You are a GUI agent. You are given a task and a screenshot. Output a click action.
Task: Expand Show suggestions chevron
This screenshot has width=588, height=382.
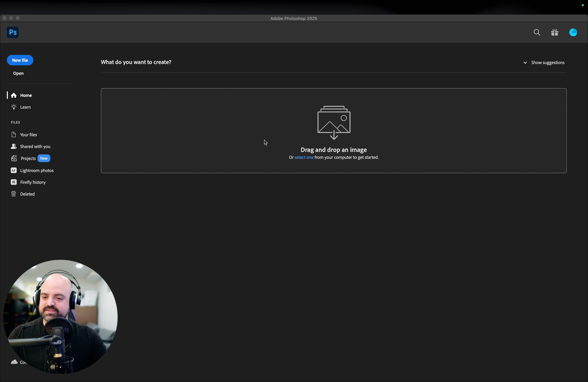click(525, 63)
